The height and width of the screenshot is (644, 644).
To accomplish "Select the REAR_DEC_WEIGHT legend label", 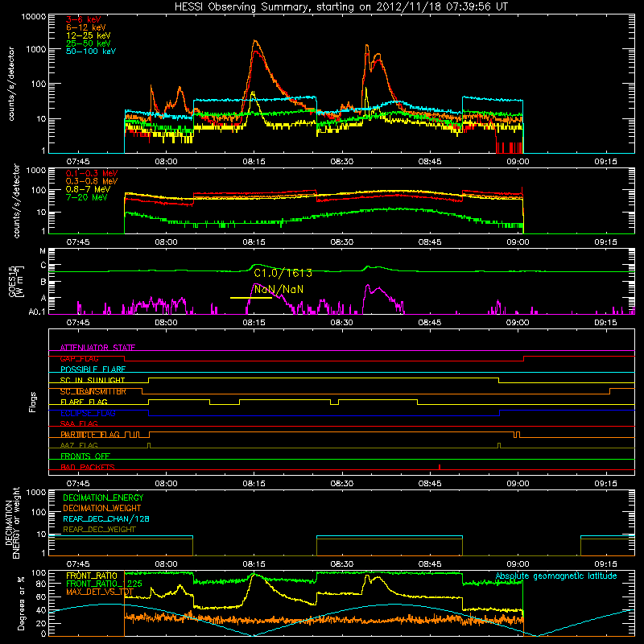I will [99, 530].
